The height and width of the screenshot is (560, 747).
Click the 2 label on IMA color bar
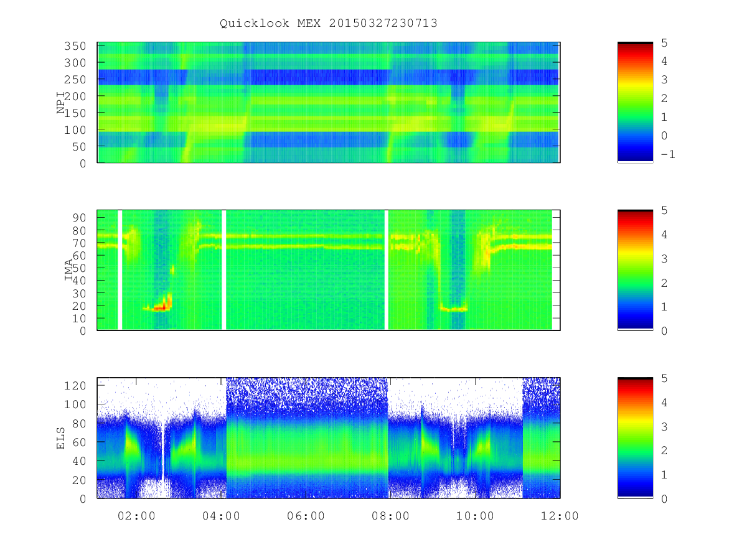point(664,282)
